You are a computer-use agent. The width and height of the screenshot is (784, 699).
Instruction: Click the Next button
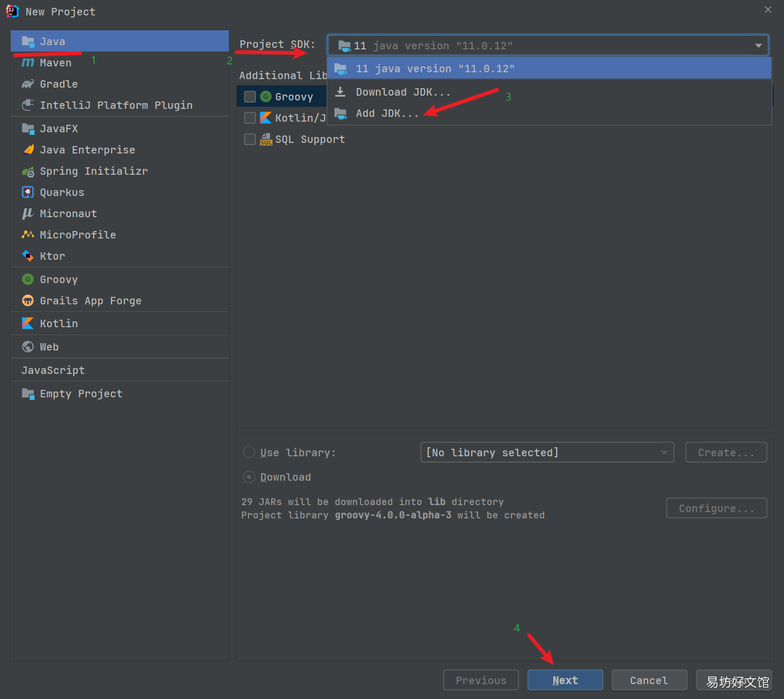coord(565,680)
